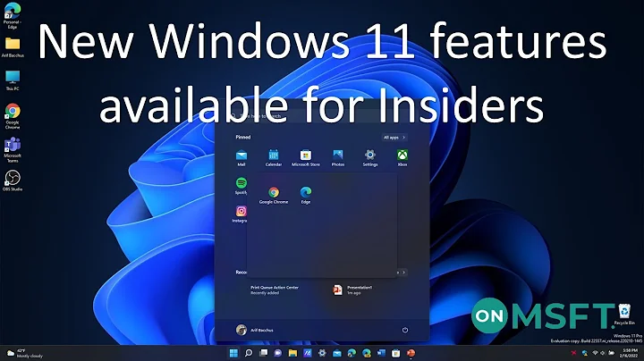This screenshot has height=361, width=644.
Task: Select the Arif Bacchus desktop folder
Action: pyautogui.click(x=13, y=47)
